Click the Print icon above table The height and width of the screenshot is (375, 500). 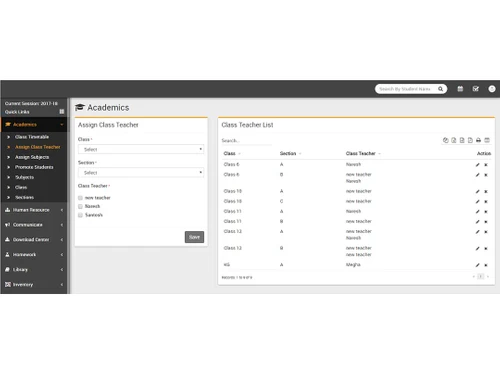pyautogui.click(x=478, y=140)
